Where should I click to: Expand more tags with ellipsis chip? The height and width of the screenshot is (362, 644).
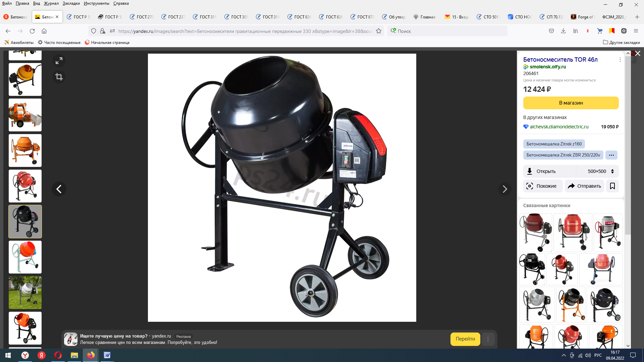pyautogui.click(x=611, y=155)
